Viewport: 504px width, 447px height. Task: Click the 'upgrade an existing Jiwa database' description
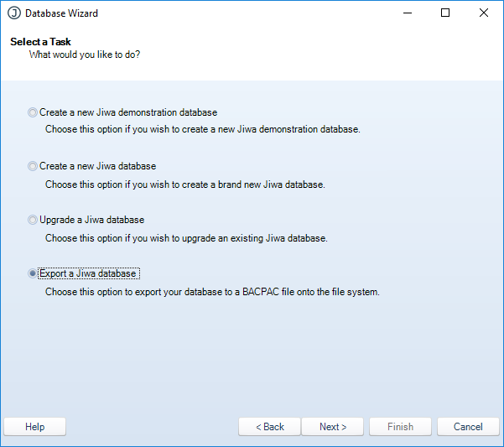point(186,238)
